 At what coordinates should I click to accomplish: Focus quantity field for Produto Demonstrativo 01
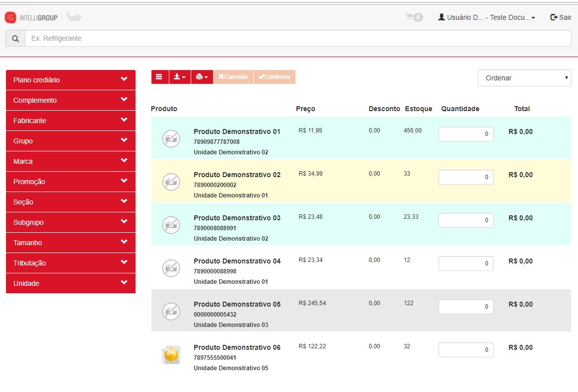click(x=466, y=134)
